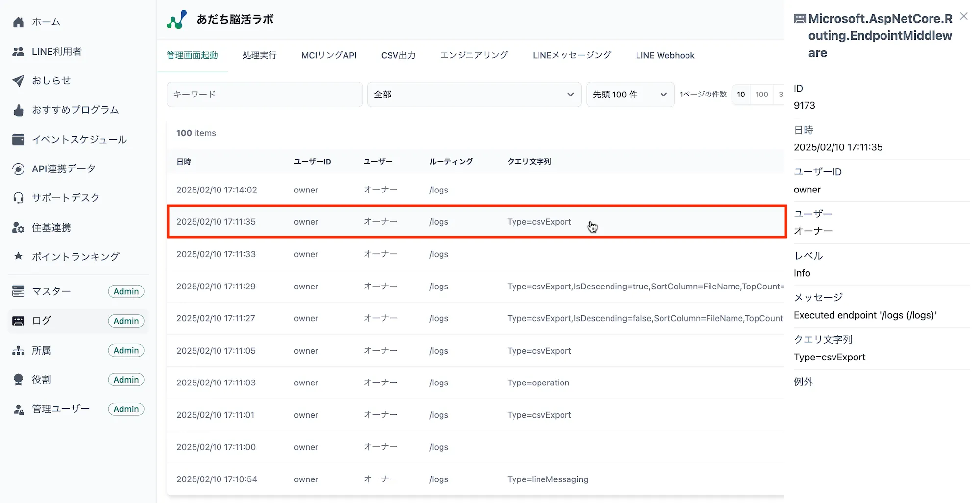
Task: Close the log detail side panel
Action: [x=964, y=16]
